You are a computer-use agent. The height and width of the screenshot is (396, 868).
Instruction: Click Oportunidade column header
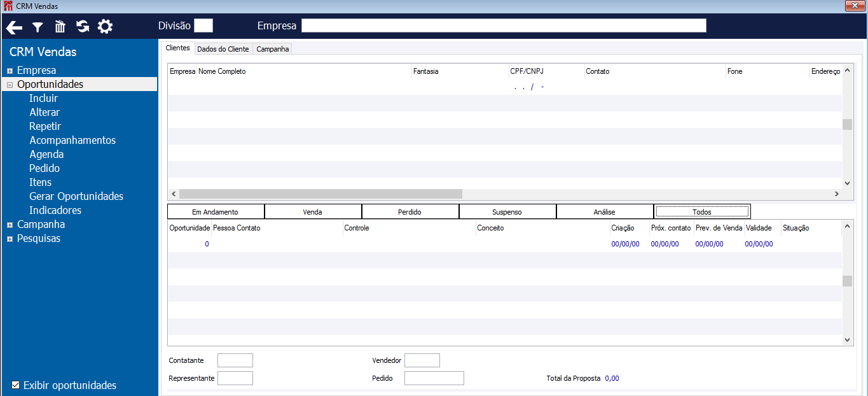(189, 228)
